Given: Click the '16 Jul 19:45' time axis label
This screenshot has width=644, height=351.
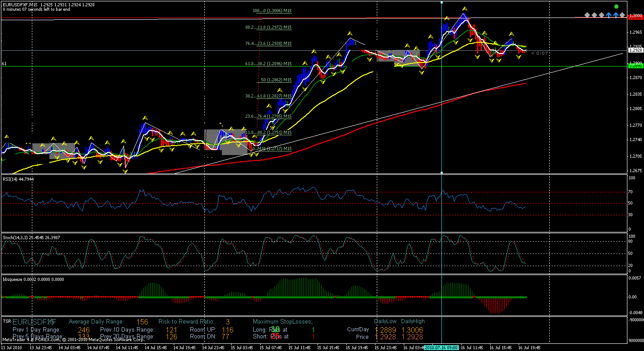Looking at the screenshot, I should pyautogui.click(x=530, y=348).
